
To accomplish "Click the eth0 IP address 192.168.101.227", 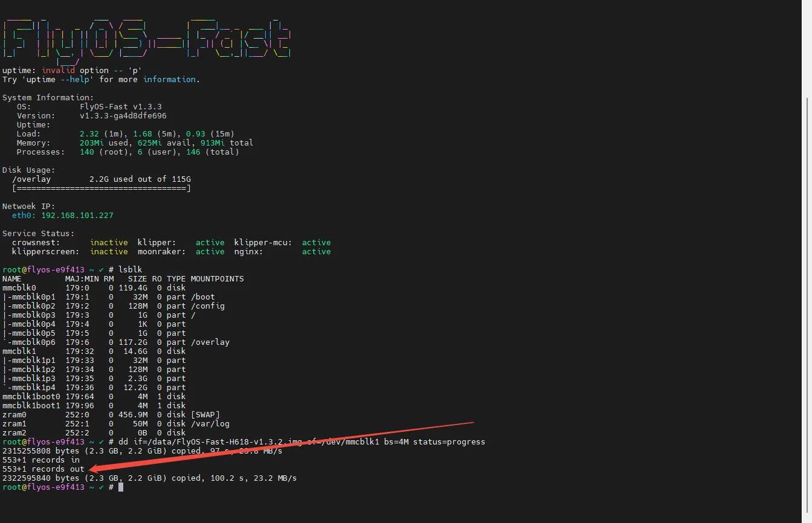I will (x=77, y=216).
